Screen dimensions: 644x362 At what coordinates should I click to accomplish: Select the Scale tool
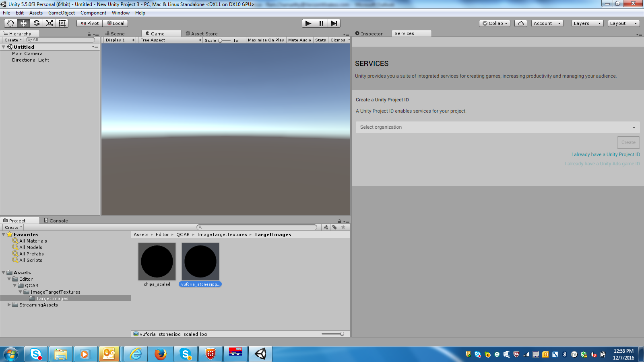tap(49, 23)
